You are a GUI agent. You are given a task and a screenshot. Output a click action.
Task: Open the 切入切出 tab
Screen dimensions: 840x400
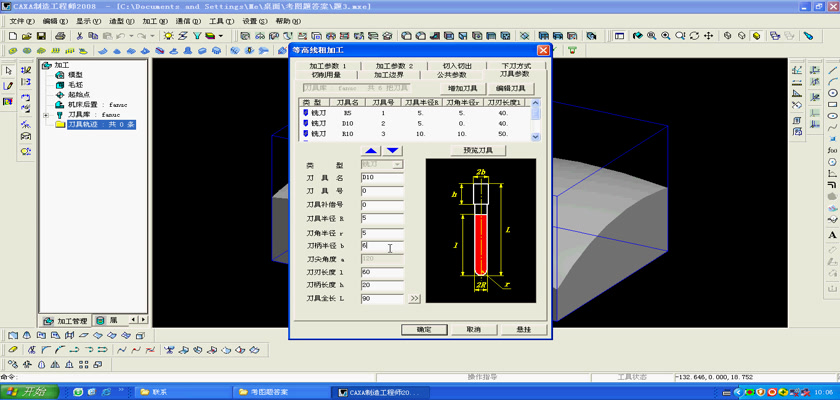pos(457,66)
